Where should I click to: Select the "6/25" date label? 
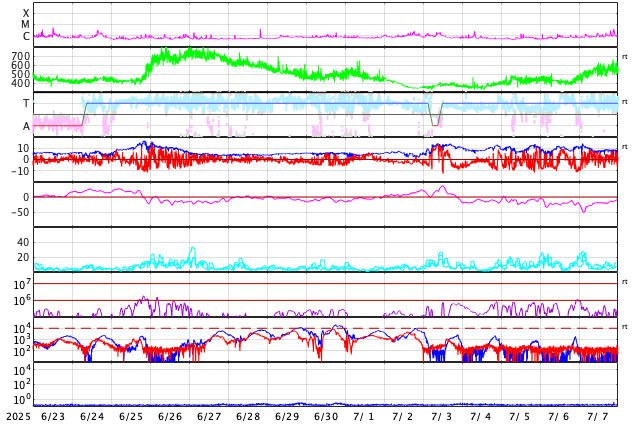131,417
